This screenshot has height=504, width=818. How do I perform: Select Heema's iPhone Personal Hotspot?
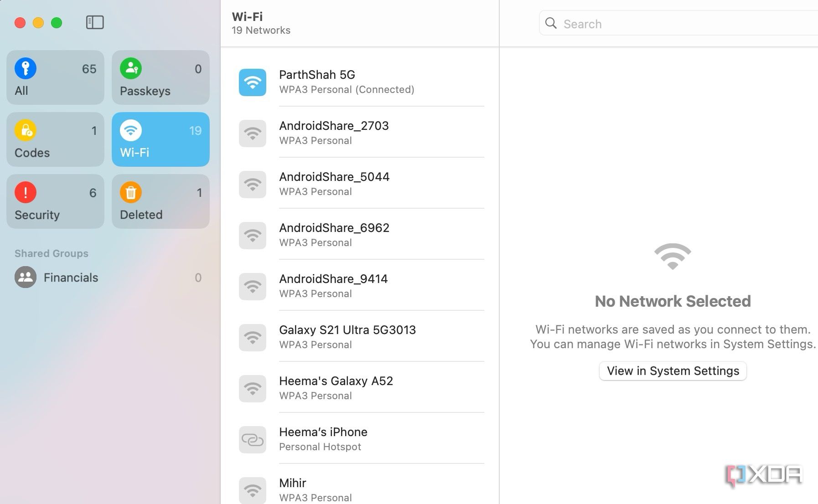coord(360,439)
